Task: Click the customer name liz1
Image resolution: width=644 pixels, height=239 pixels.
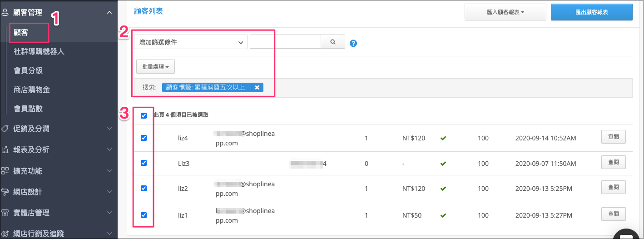Action: [x=183, y=215]
